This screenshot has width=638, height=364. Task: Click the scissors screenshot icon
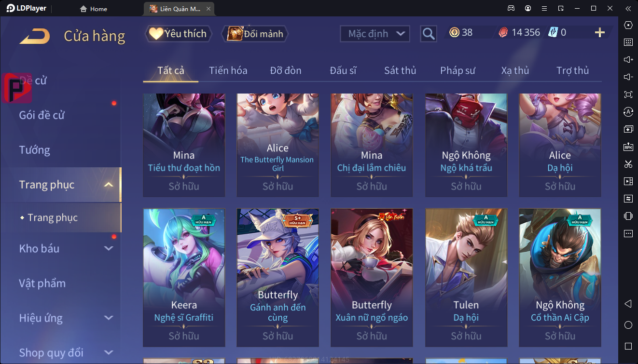point(628,164)
